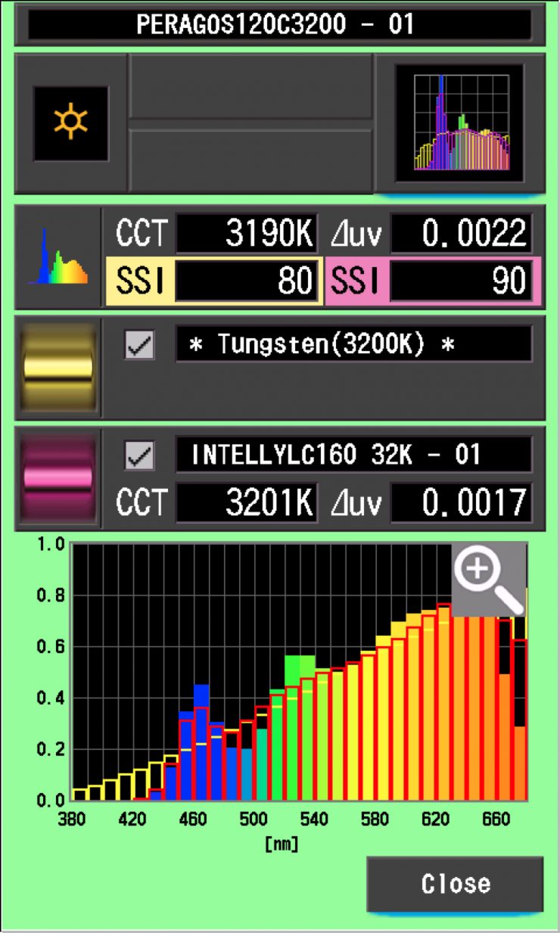This screenshot has width=560, height=933.
Task: Select the pink reference bar icon
Action: pos(58,478)
